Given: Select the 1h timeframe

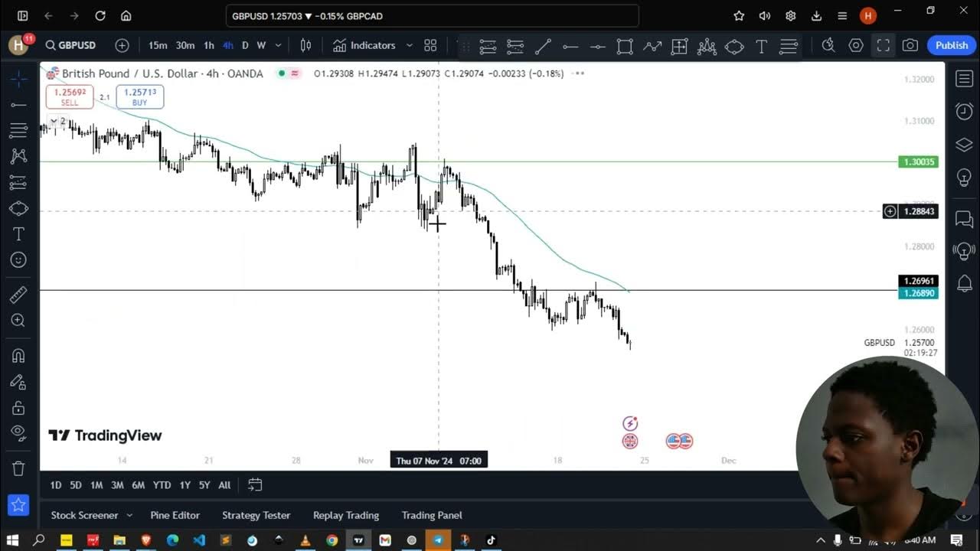Looking at the screenshot, I should [208, 45].
